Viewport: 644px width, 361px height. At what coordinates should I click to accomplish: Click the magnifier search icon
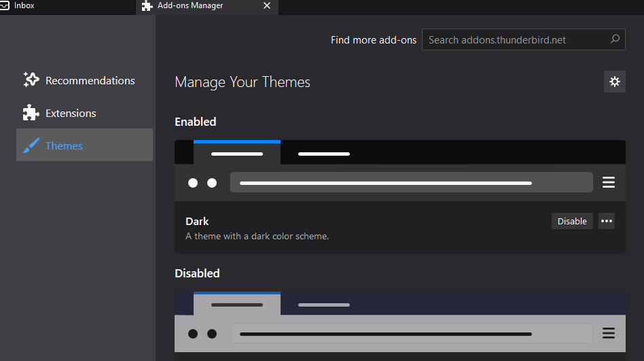coord(615,39)
